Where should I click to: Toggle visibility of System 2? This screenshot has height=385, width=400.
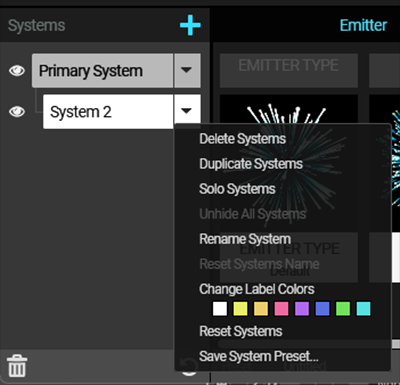17,111
